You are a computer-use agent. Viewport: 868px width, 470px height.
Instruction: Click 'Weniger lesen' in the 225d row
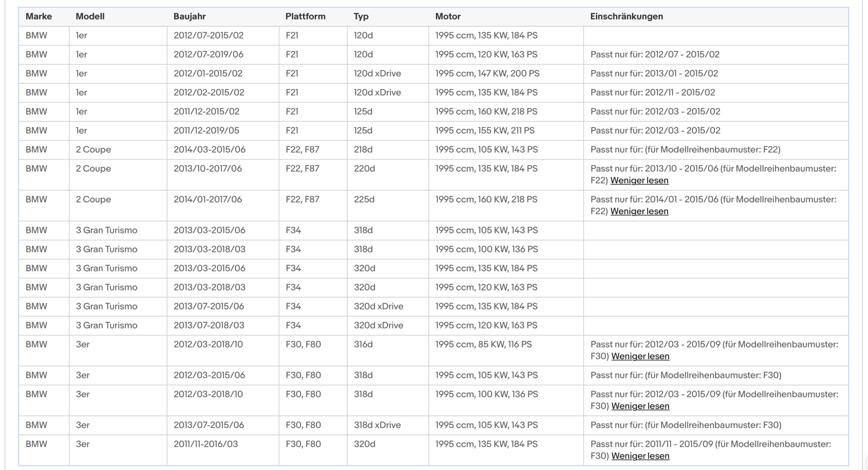tap(639, 211)
